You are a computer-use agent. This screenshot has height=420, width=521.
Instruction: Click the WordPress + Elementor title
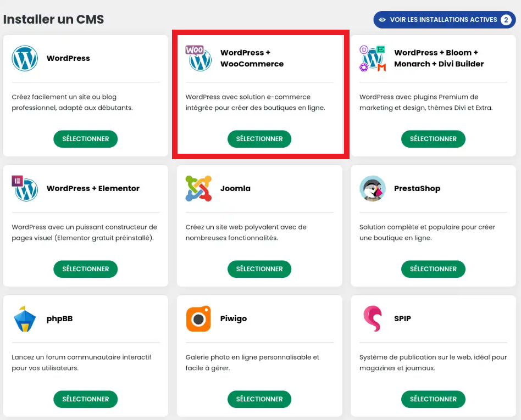point(93,188)
